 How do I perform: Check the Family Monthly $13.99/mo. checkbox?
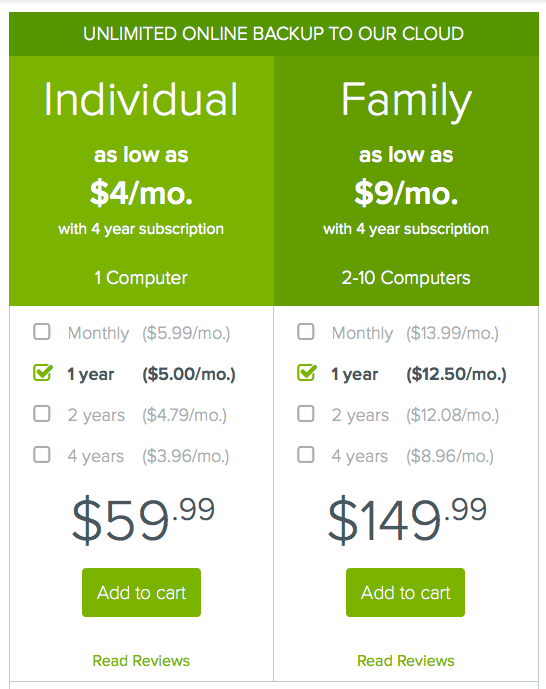(x=306, y=332)
